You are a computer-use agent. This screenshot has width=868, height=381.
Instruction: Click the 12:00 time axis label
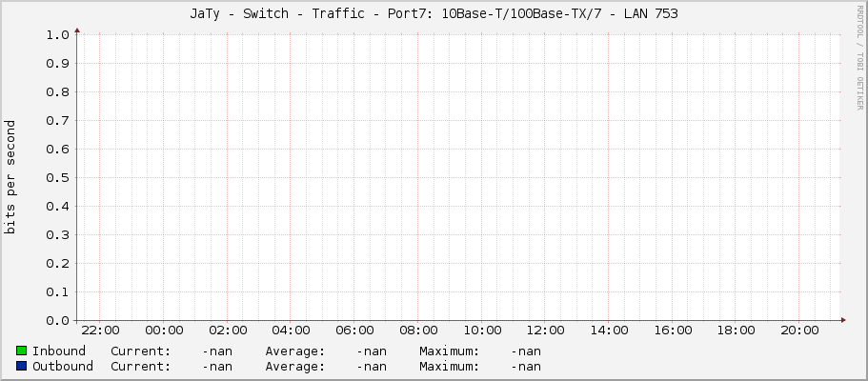545,331
